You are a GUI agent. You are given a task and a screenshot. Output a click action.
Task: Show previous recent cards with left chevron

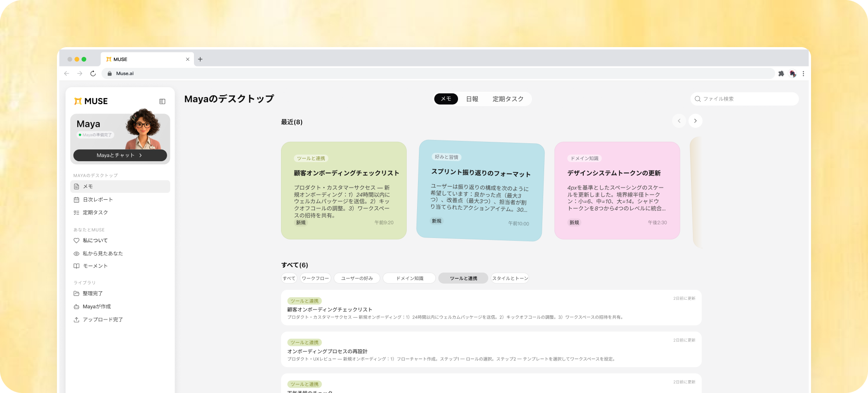pos(679,121)
